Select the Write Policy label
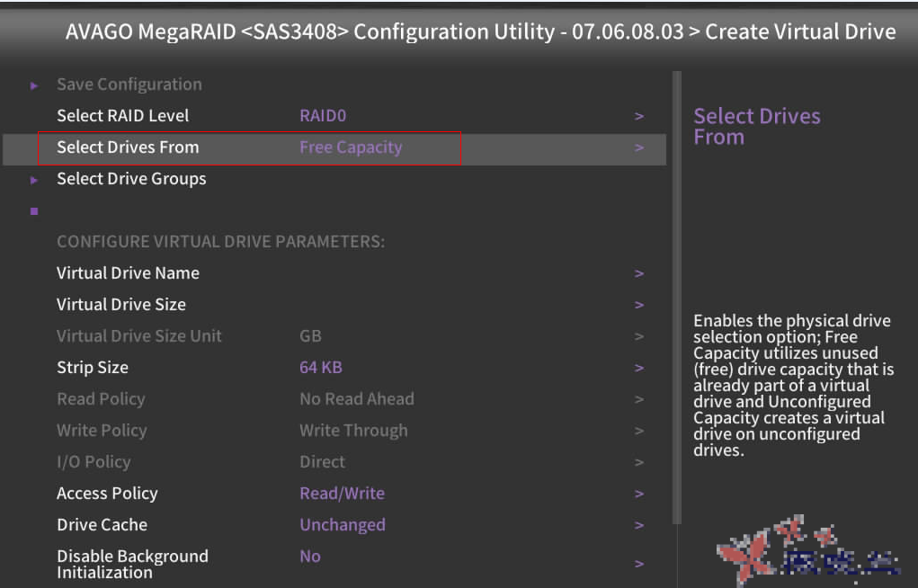918x588 pixels. coord(102,431)
